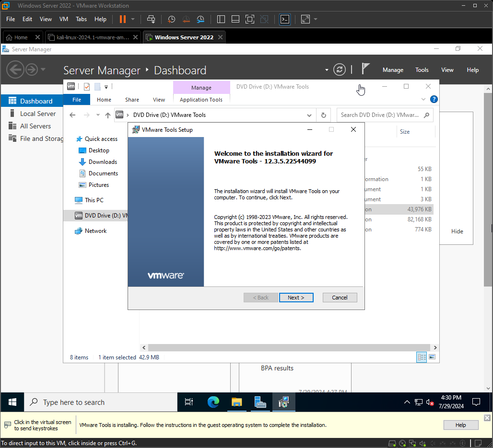Cancel the VMware Tools installation

tap(340, 298)
